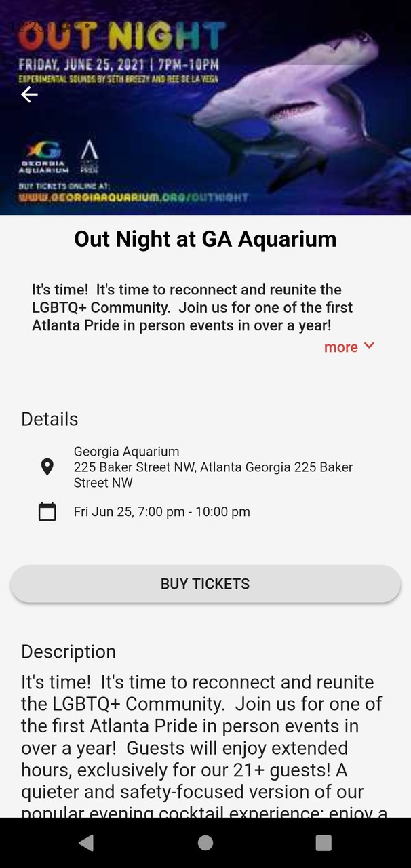Tap the Android recent apps square button
411x868 pixels.
point(324,843)
